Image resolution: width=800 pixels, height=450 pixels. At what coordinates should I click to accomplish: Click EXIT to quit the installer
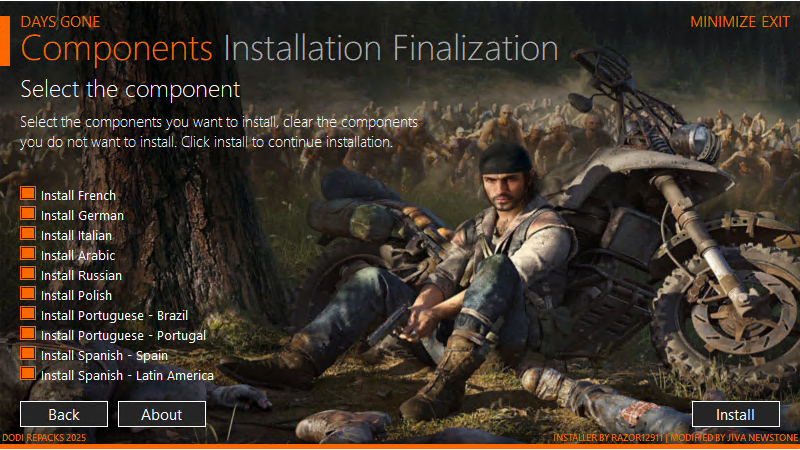pyautogui.click(x=776, y=21)
